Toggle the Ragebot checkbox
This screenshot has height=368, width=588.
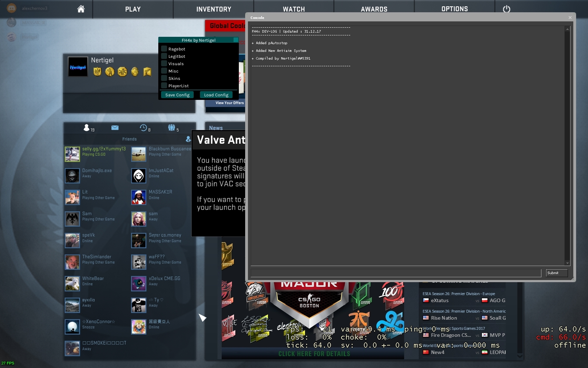click(x=164, y=49)
